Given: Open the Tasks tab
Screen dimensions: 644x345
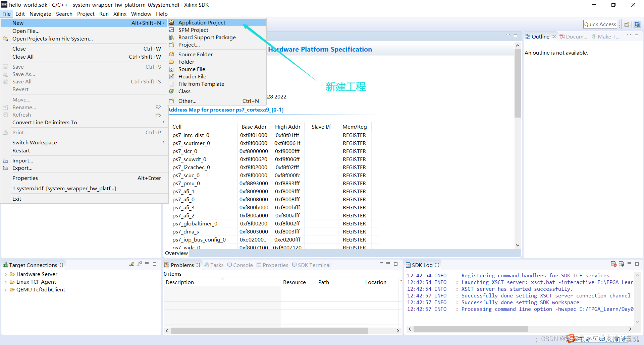Looking at the screenshot, I should coord(214,265).
